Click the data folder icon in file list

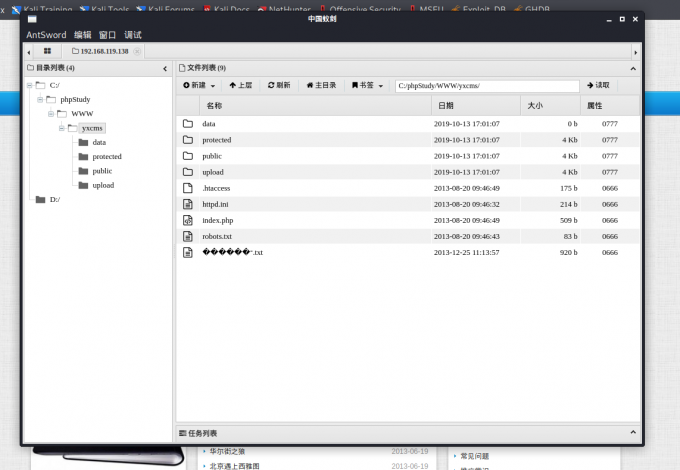click(x=188, y=124)
